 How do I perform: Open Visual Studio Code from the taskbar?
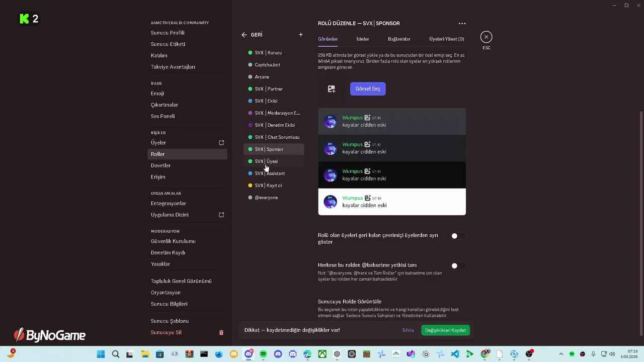[455, 354]
